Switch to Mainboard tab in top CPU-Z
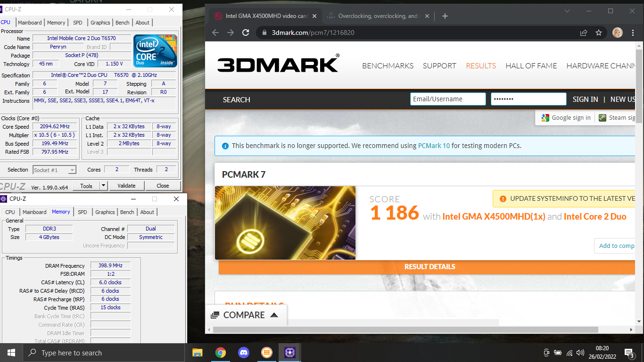The width and height of the screenshot is (644, 362). coord(30,23)
